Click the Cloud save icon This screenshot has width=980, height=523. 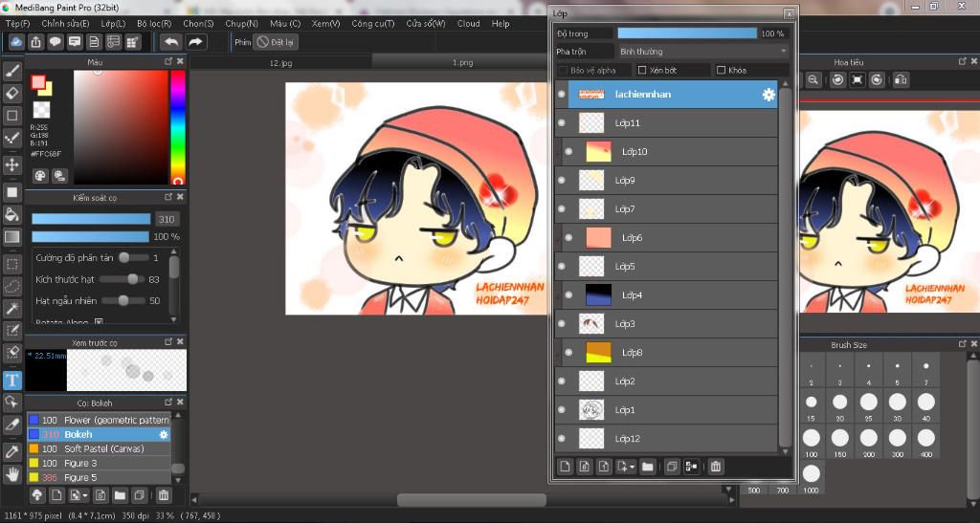(x=16, y=42)
